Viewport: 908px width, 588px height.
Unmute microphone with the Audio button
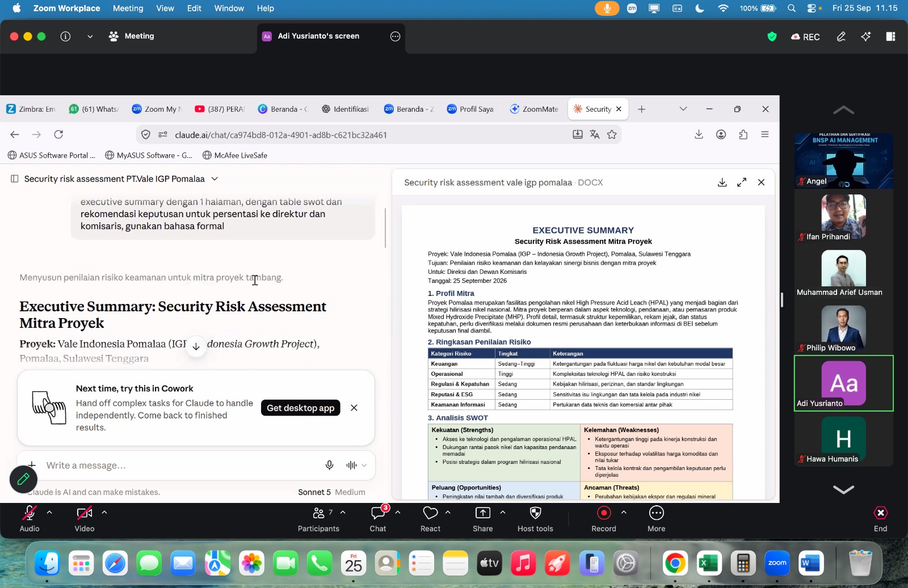tap(30, 519)
